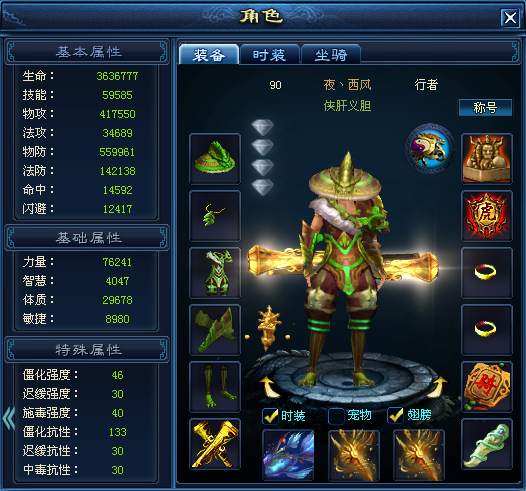The width and height of the screenshot is (526, 491).
Task: Rotate character left with the golden arrow
Action: tap(270, 387)
